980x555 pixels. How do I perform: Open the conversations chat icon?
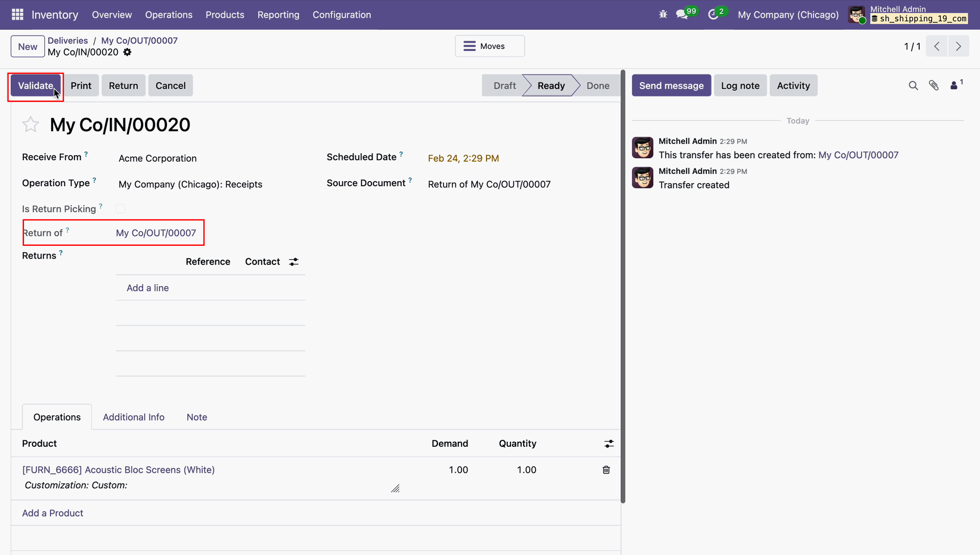[682, 15]
